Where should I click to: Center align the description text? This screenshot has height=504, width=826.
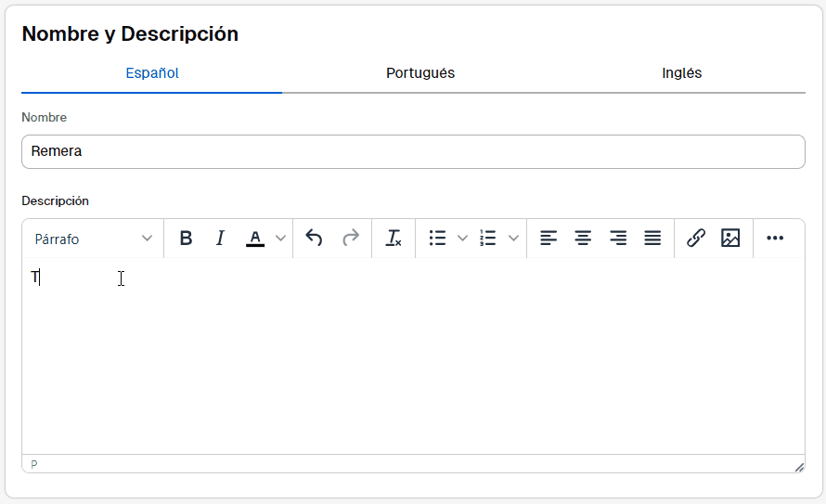583,239
